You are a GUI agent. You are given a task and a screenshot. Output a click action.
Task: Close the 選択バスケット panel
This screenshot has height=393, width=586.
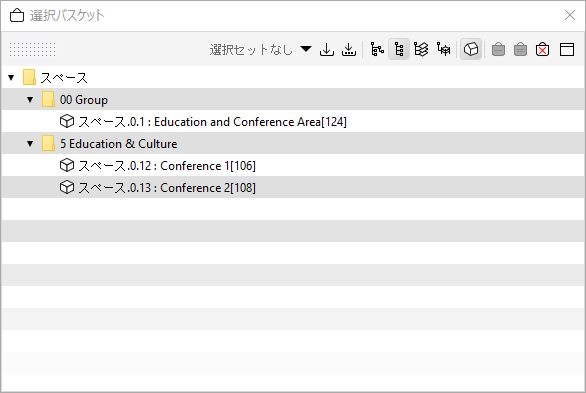570,15
